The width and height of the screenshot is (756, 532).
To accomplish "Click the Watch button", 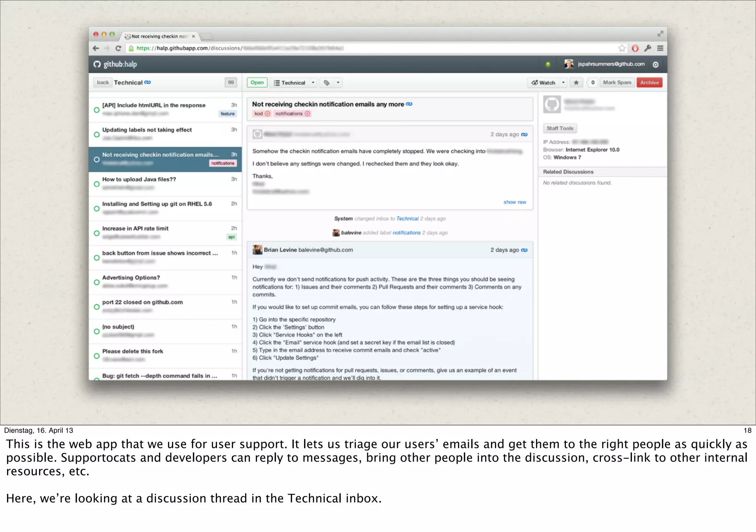I will pyautogui.click(x=543, y=83).
